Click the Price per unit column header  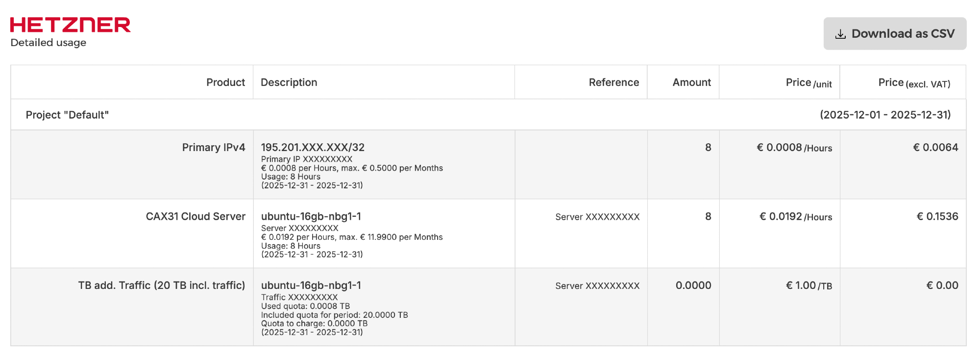(x=808, y=83)
